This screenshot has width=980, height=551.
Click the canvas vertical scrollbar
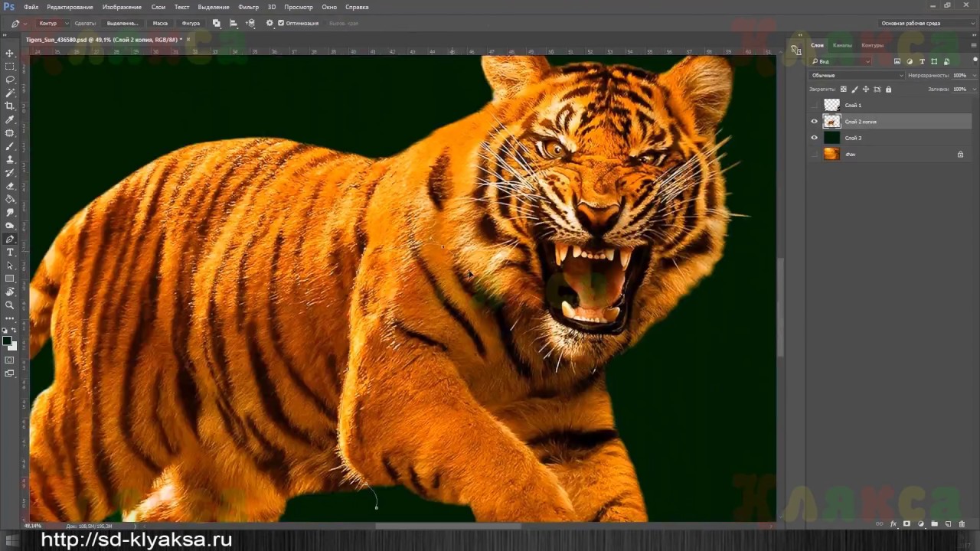coord(780,306)
